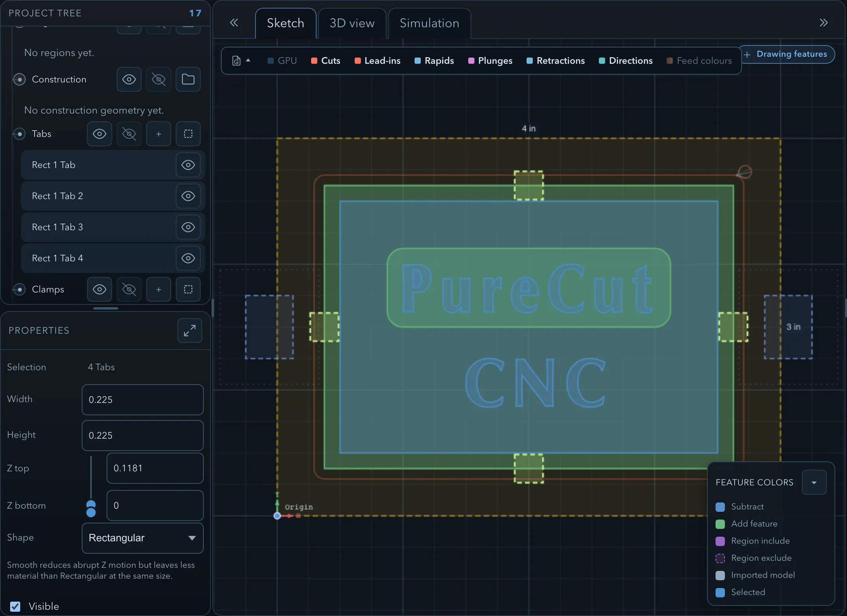The image size is (847, 616).
Task: Collapse the Construction tree node
Action: (19, 79)
